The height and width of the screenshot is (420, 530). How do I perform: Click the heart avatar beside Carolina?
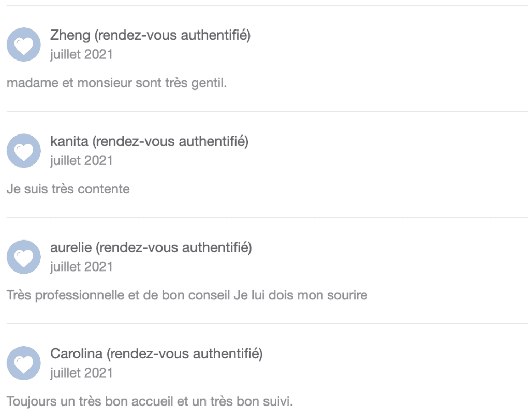24,363
